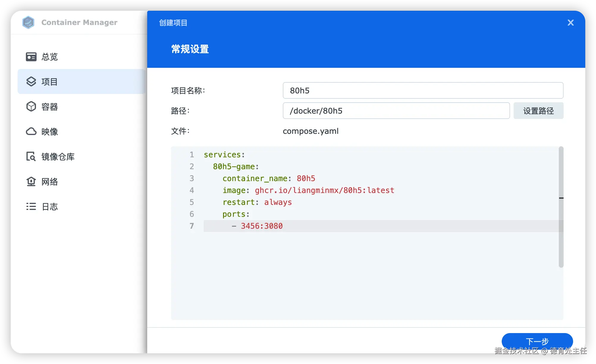The height and width of the screenshot is (364, 596).
Task: Click the ports mapping line 3456:3080
Action: coord(262,226)
